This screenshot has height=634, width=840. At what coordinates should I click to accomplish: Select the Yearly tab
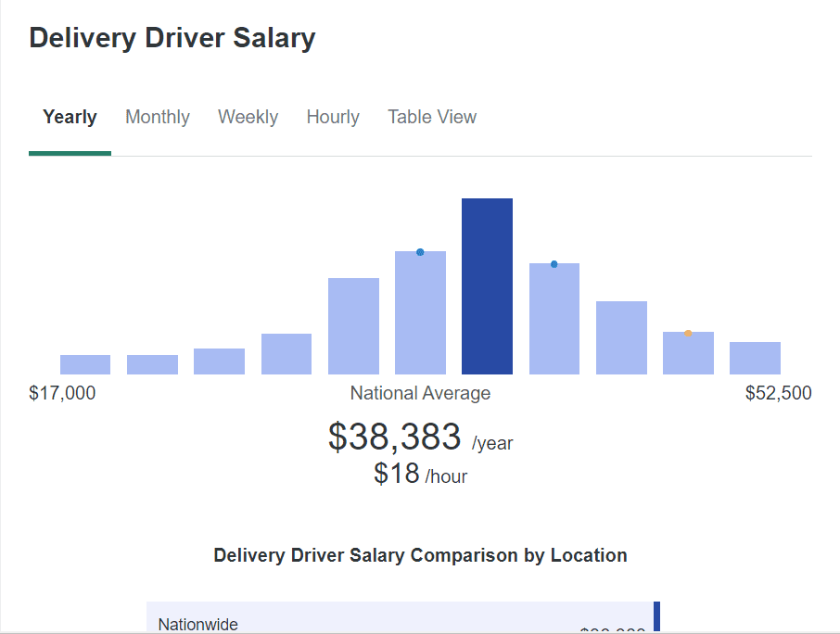tap(70, 118)
